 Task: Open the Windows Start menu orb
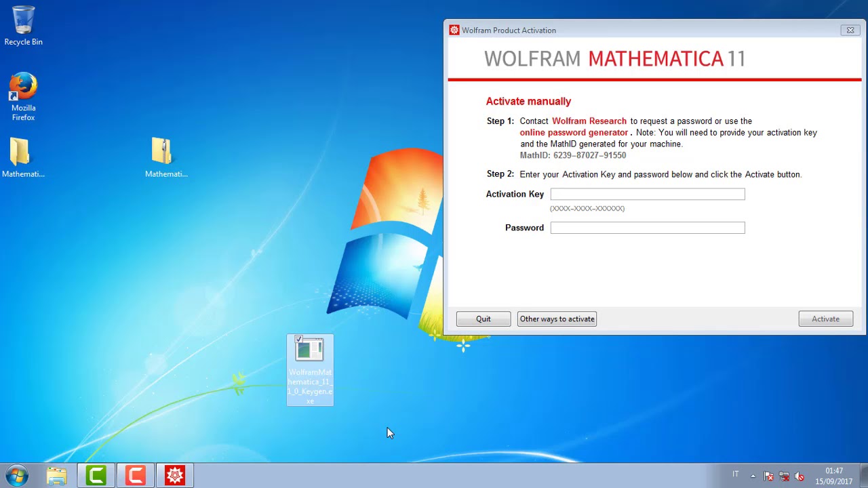tap(17, 475)
